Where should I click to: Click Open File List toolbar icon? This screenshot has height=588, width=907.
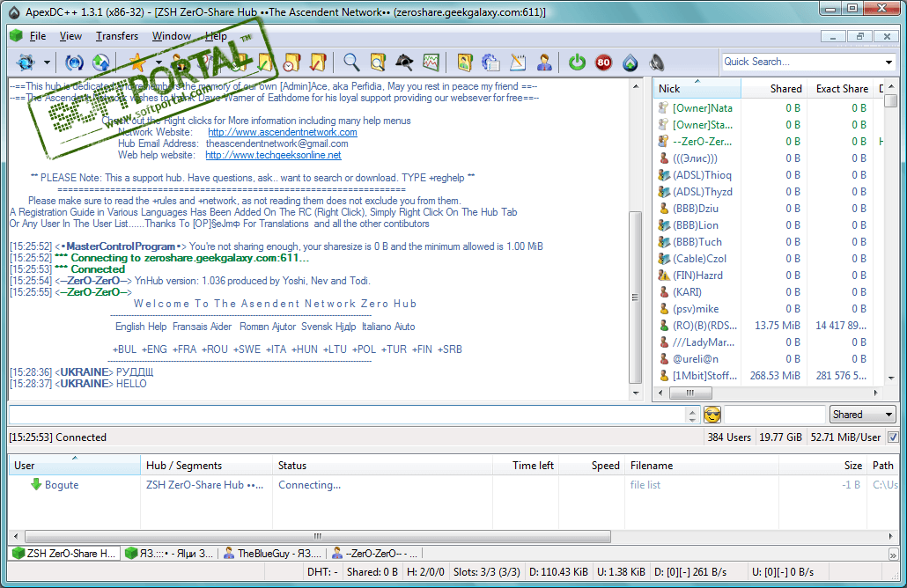tap(464, 62)
